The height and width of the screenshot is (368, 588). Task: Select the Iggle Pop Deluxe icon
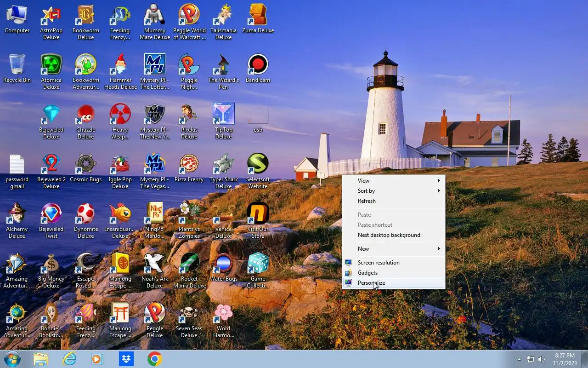coord(120,171)
